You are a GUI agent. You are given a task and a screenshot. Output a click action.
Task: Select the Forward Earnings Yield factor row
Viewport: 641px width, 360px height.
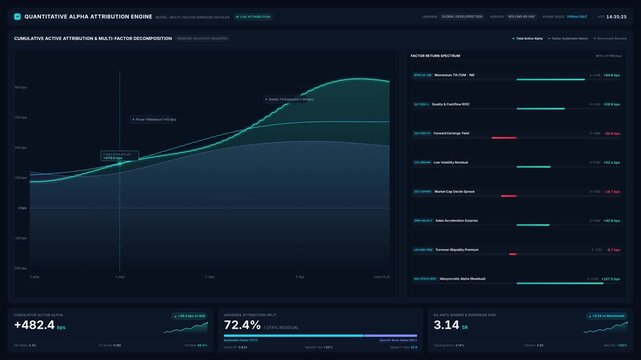517,134
